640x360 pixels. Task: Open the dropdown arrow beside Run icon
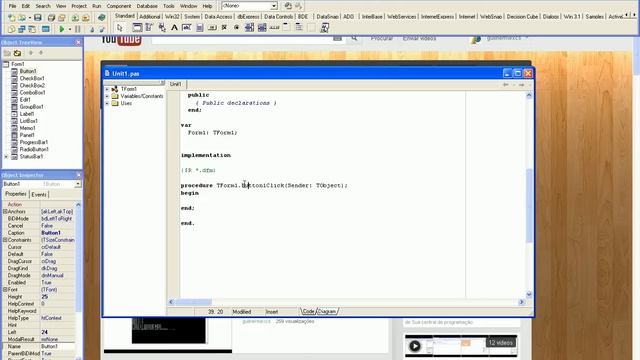(x=69, y=29)
